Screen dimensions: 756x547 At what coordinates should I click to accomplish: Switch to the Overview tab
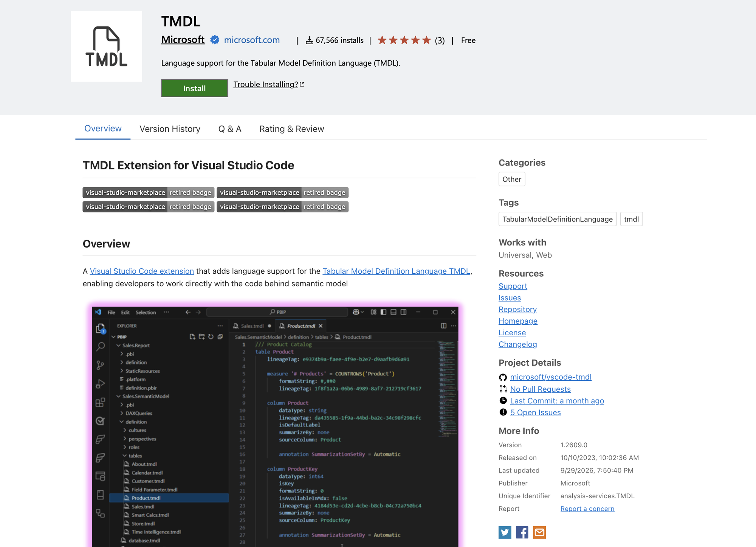pos(103,129)
